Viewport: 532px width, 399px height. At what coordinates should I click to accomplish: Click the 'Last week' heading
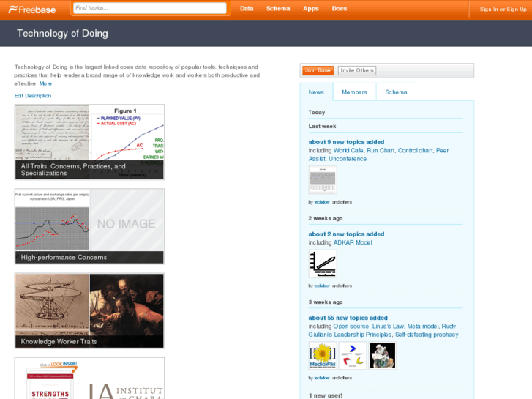[322, 127]
